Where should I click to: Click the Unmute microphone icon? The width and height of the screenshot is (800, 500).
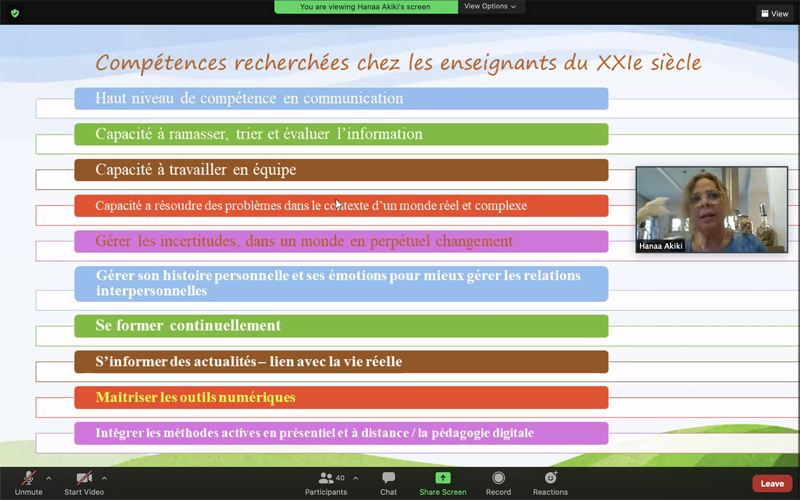29,478
